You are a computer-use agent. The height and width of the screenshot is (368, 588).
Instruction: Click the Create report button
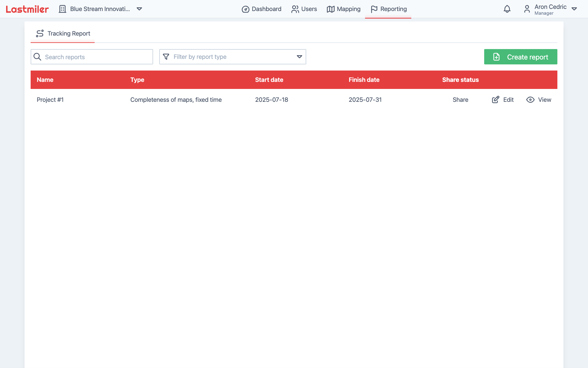point(521,57)
